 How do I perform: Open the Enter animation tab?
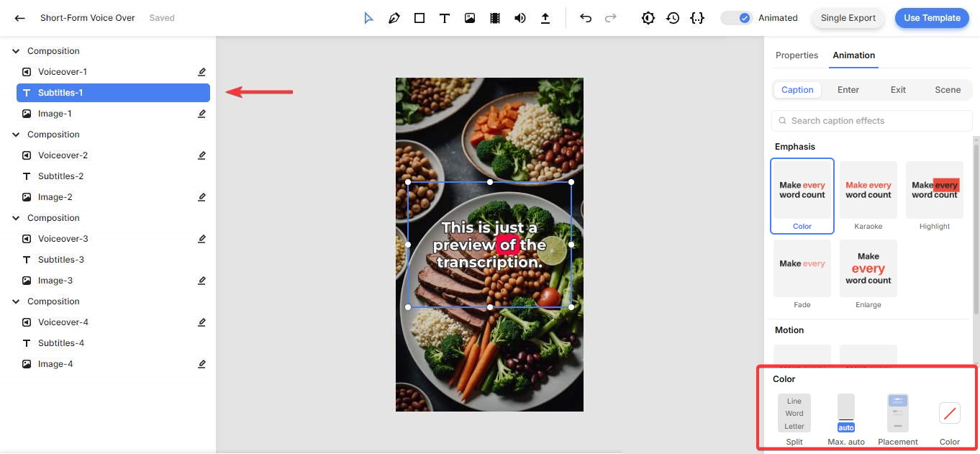(x=848, y=90)
